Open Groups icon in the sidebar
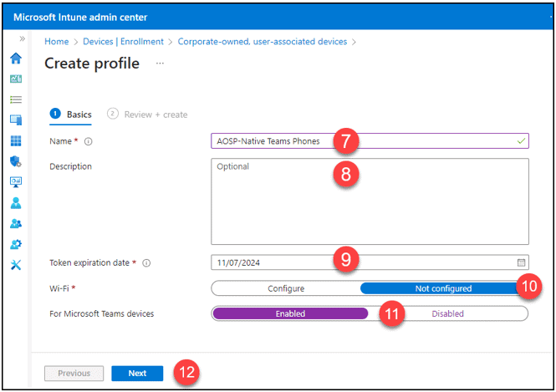Viewport: 556px width, 392px height. [16, 224]
